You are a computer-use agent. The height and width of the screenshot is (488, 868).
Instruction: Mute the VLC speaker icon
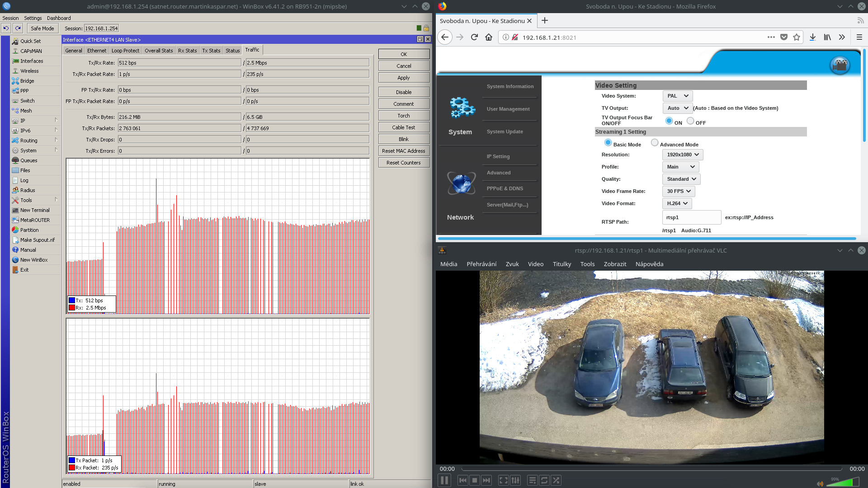point(820,483)
